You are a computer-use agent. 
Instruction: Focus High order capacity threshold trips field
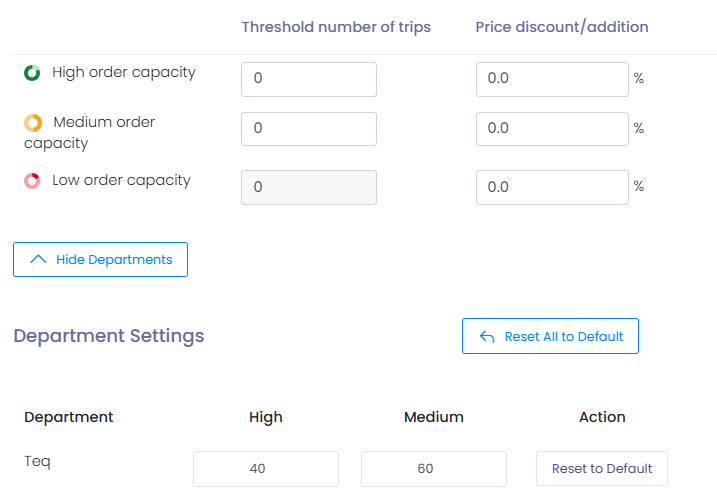coord(309,79)
